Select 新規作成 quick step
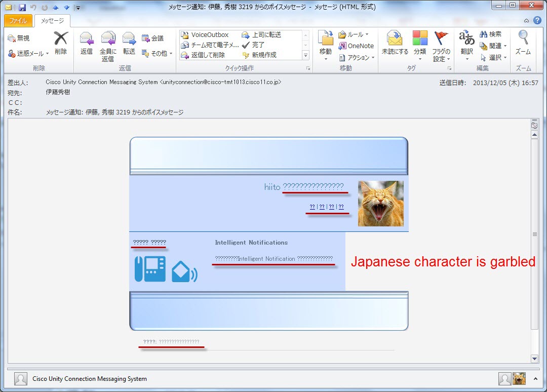 [x=259, y=55]
